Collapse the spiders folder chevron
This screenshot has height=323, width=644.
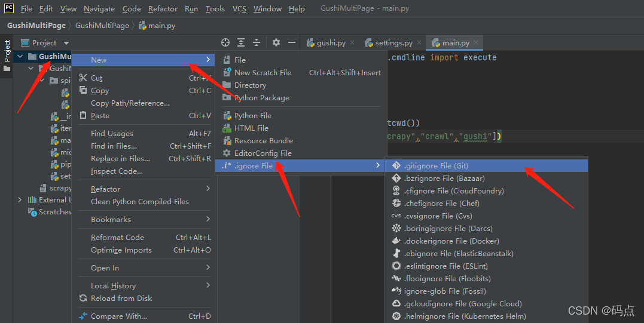[42, 81]
